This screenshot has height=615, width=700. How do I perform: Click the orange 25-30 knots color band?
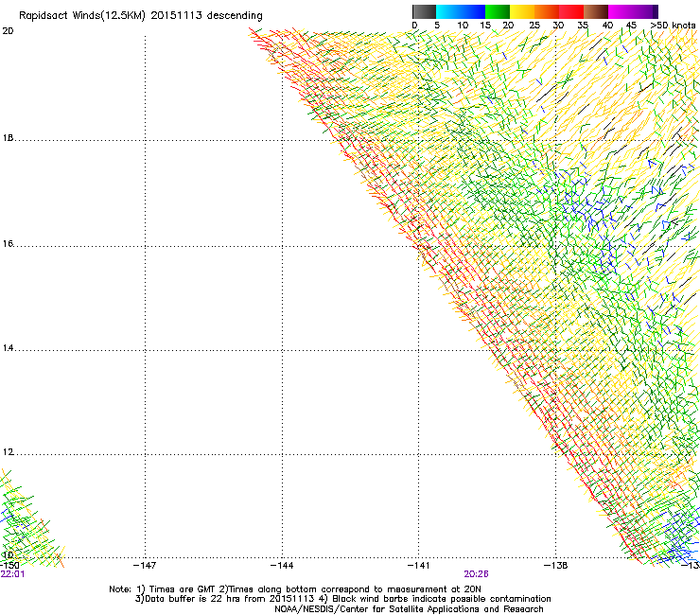pyautogui.click(x=547, y=11)
